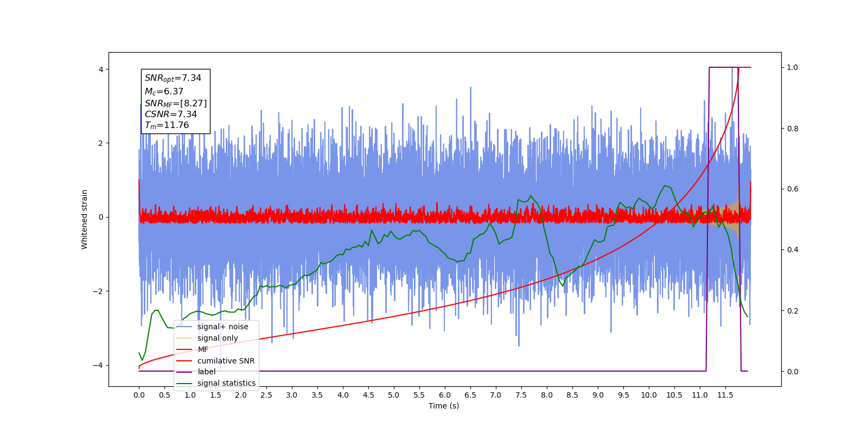Click the blue line swatch beside 'signal+ noise'

(x=184, y=327)
